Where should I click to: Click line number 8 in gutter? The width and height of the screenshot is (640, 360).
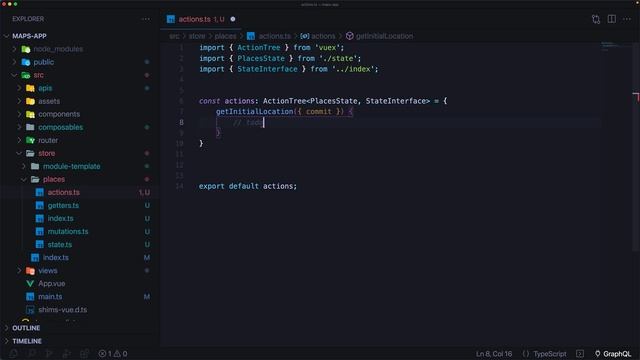point(181,122)
